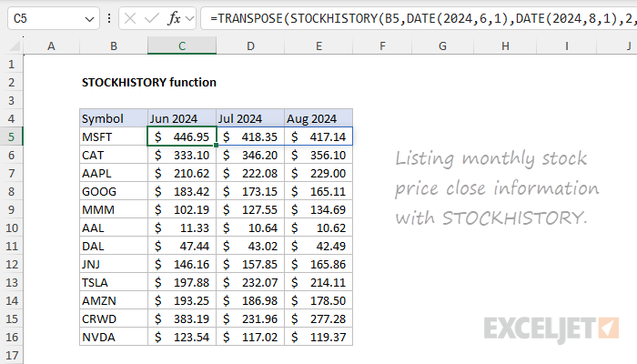Select column B header

tap(114, 45)
